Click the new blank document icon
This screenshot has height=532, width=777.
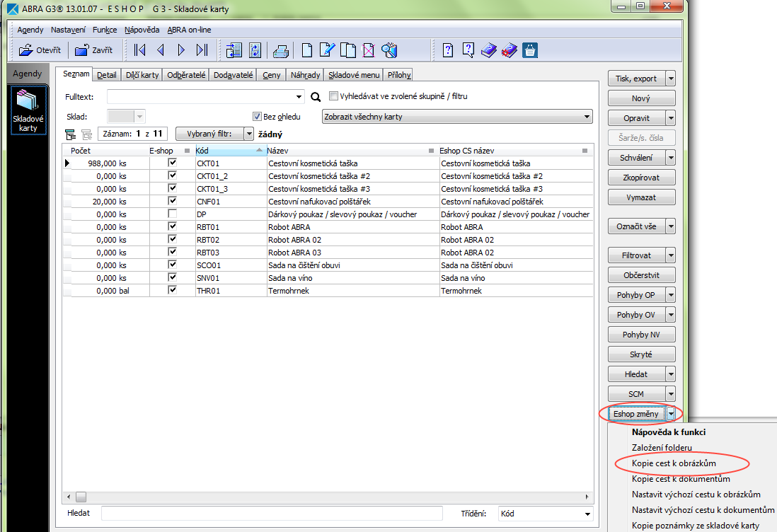306,50
